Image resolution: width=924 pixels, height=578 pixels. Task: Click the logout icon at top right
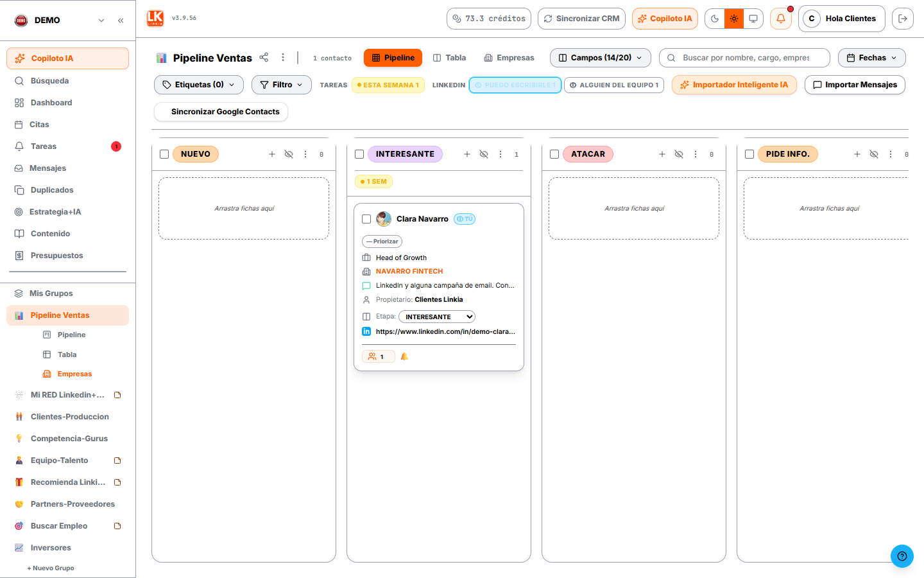pyautogui.click(x=903, y=19)
